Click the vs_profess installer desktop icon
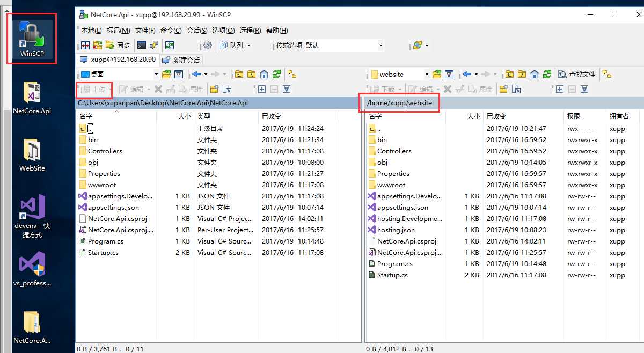644x353 pixels. tap(32, 270)
